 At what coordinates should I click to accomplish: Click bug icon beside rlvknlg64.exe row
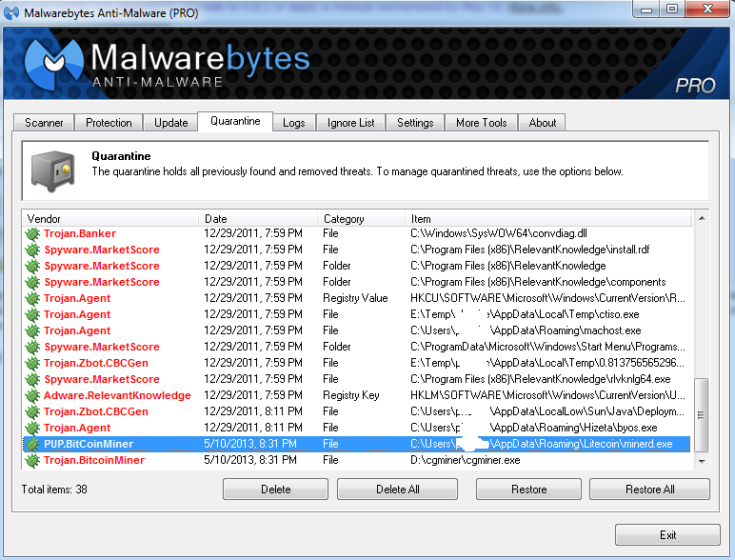coord(32,379)
